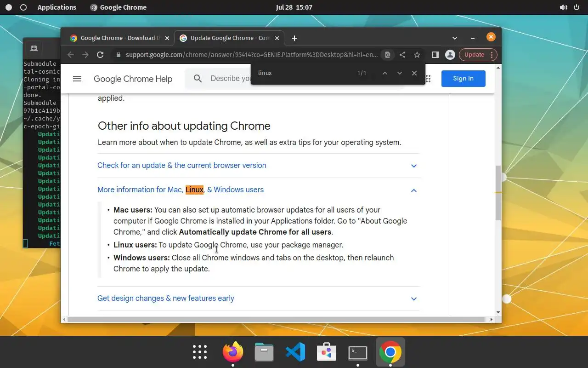The height and width of the screenshot is (368, 588).
Task: Launch Firefox from the dock
Action: point(233,352)
